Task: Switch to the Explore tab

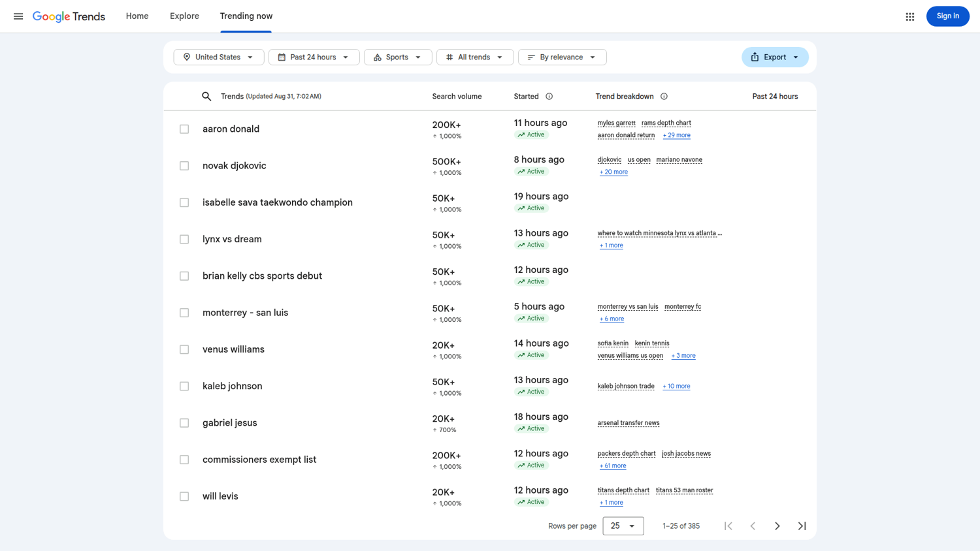Action: tap(184, 16)
